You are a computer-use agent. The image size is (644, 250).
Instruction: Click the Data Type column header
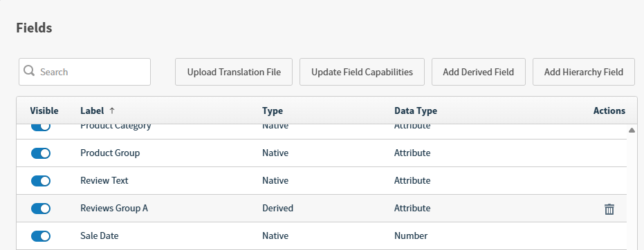click(416, 110)
